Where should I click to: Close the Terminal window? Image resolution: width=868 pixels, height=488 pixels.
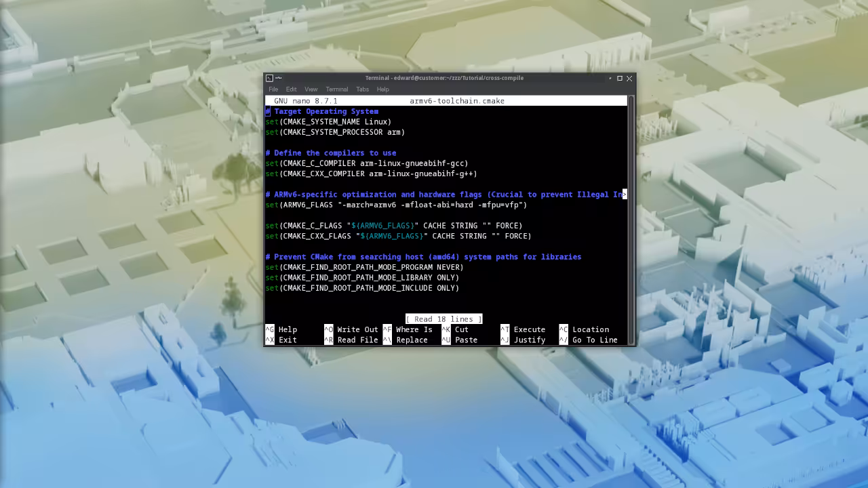pyautogui.click(x=629, y=78)
